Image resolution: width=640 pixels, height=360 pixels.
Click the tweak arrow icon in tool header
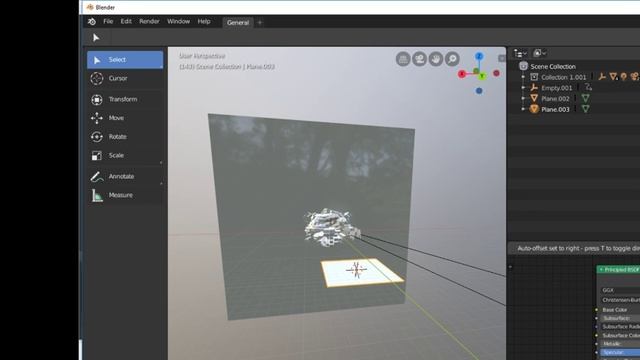pyautogui.click(x=96, y=38)
